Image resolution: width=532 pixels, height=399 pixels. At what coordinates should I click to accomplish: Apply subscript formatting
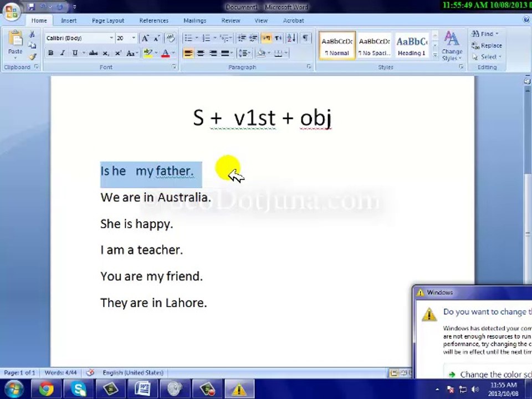[x=106, y=53]
